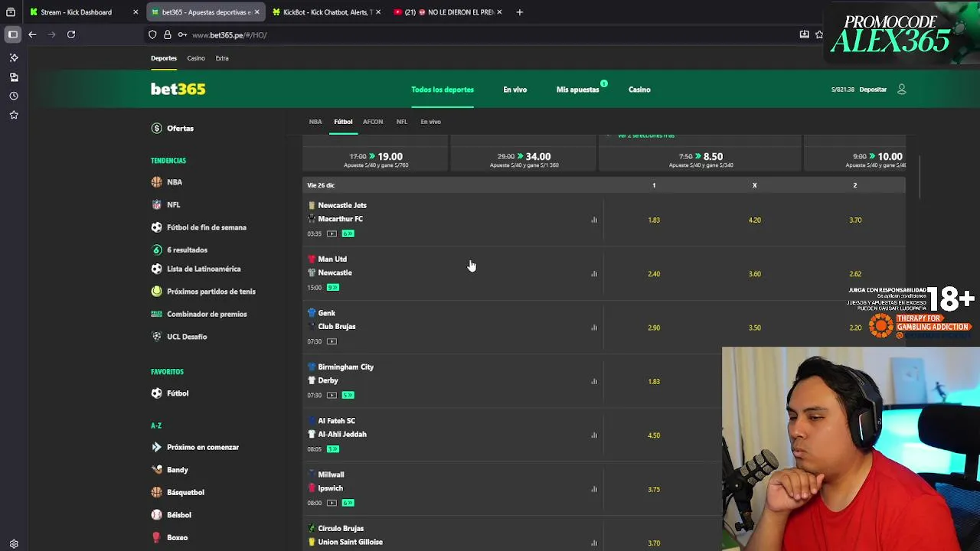The width and height of the screenshot is (980, 551).
Task: Open Casino in main header
Action: (x=639, y=90)
